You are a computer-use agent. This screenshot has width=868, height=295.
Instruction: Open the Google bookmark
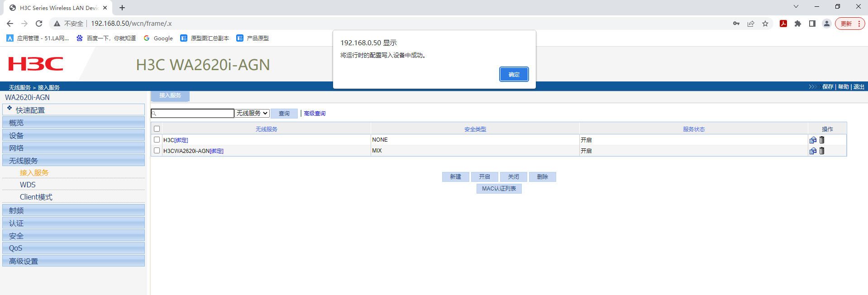(x=158, y=38)
